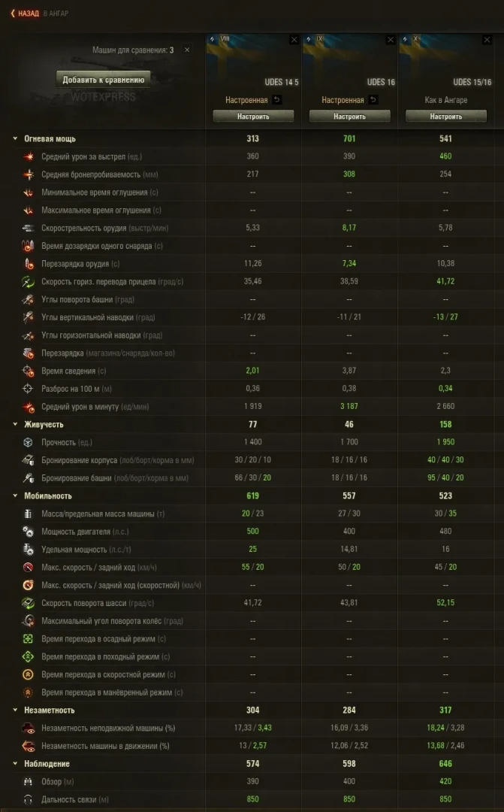This screenshot has height=812, width=504.
Task: Collapse the Живучесть section
Action: click(15, 425)
